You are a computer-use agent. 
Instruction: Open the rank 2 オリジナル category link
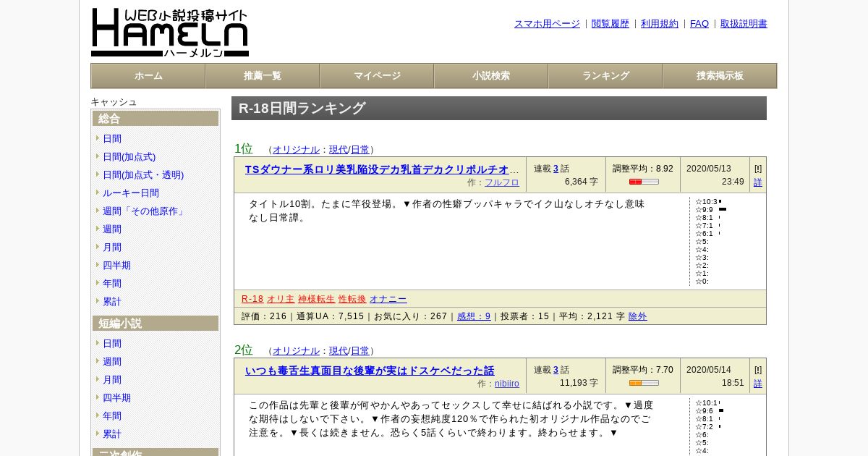[296, 351]
